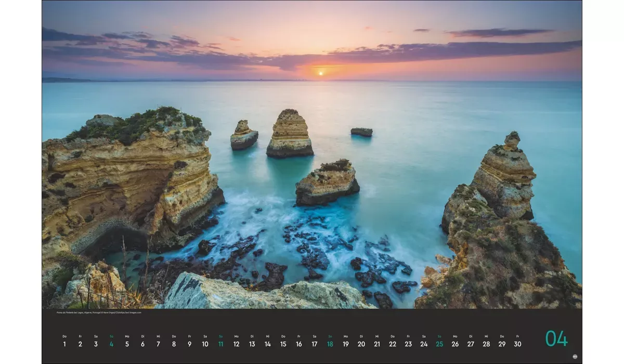Select date 27 in the strip
Viewport: 624px width, 364px height.
(471, 344)
